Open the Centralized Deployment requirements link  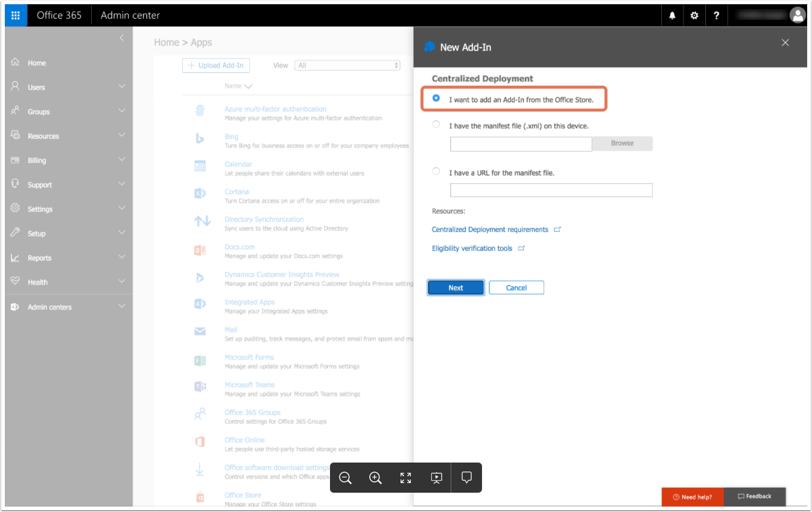tap(489, 229)
